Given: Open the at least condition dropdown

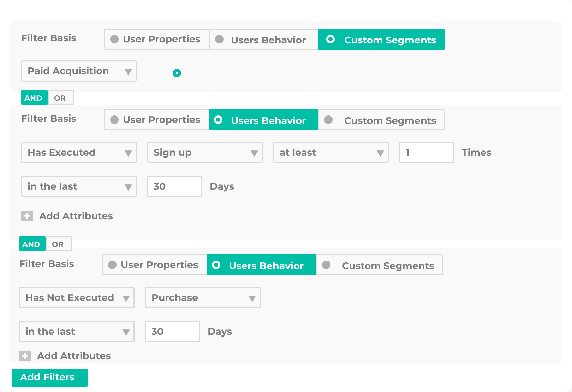Looking at the screenshot, I should (331, 153).
